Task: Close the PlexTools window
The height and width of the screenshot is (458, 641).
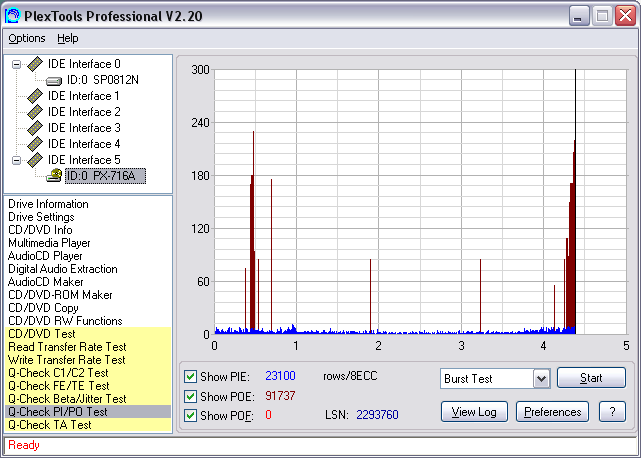Action: [626, 16]
